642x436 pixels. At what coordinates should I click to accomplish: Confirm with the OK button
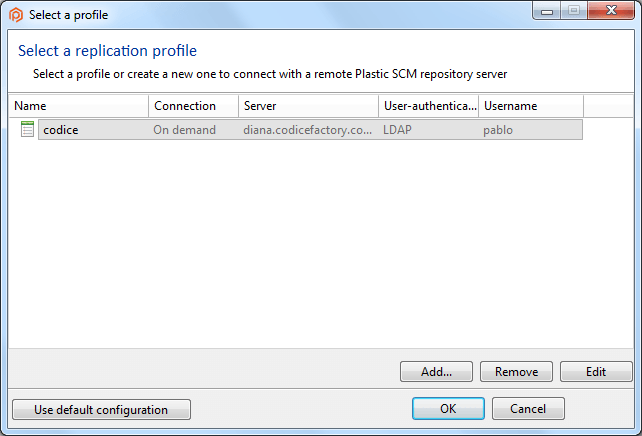click(448, 408)
